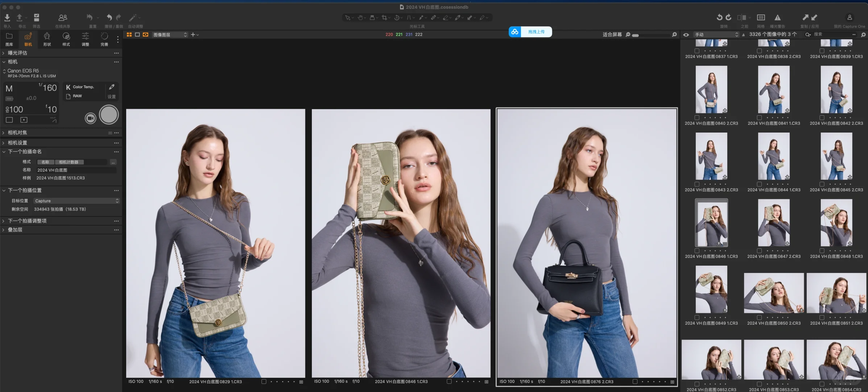
Task: Rotate image left counterclockwise
Action: pos(719,17)
